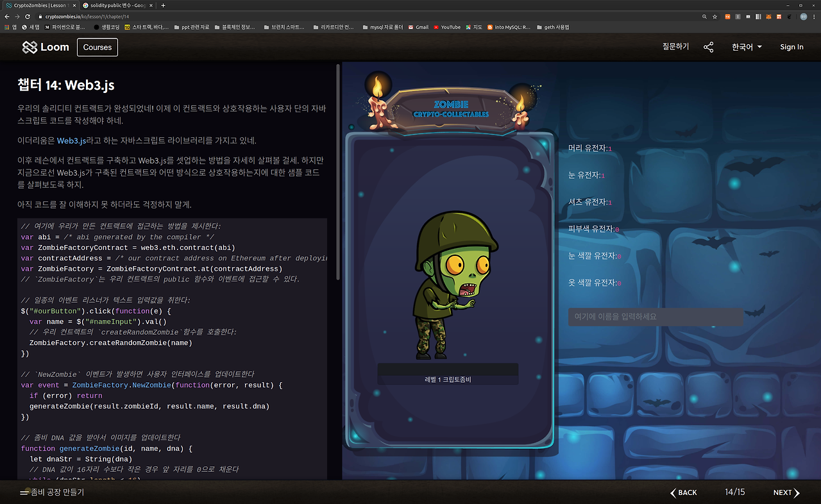
Task: Close the CryptoZombies tab
Action: pyautogui.click(x=75, y=5)
